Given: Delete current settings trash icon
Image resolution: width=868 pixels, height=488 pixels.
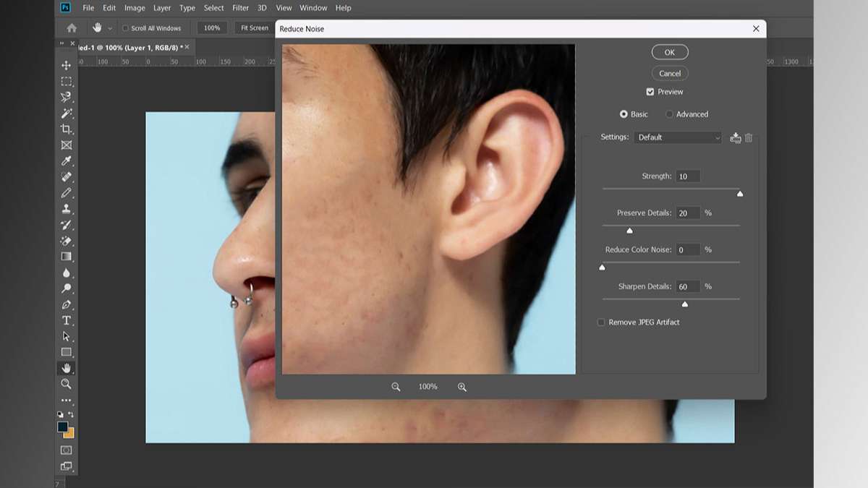Looking at the screenshot, I should [x=749, y=137].
